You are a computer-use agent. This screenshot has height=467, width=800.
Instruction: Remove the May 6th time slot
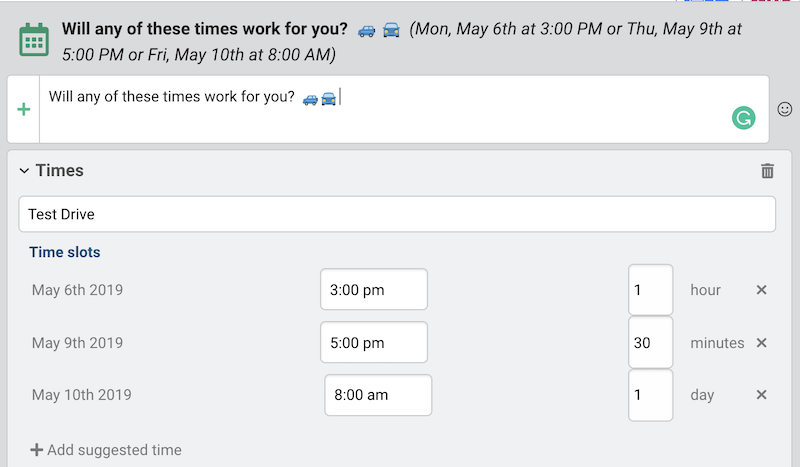coord(761,290)
